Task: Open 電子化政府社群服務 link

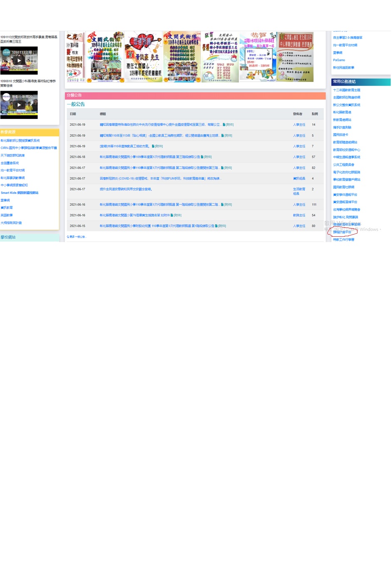Action: point(347,173)
